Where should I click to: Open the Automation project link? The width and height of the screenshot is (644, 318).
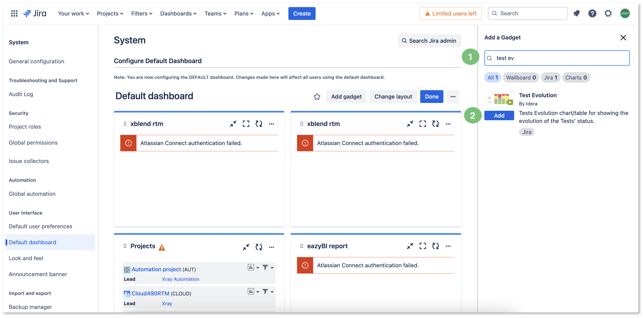point(156,270)
